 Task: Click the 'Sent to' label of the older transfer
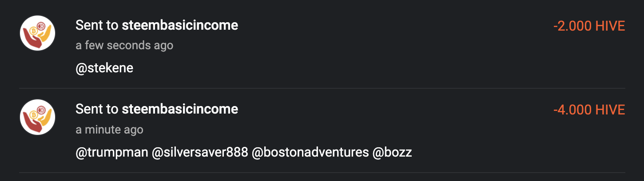97,109
